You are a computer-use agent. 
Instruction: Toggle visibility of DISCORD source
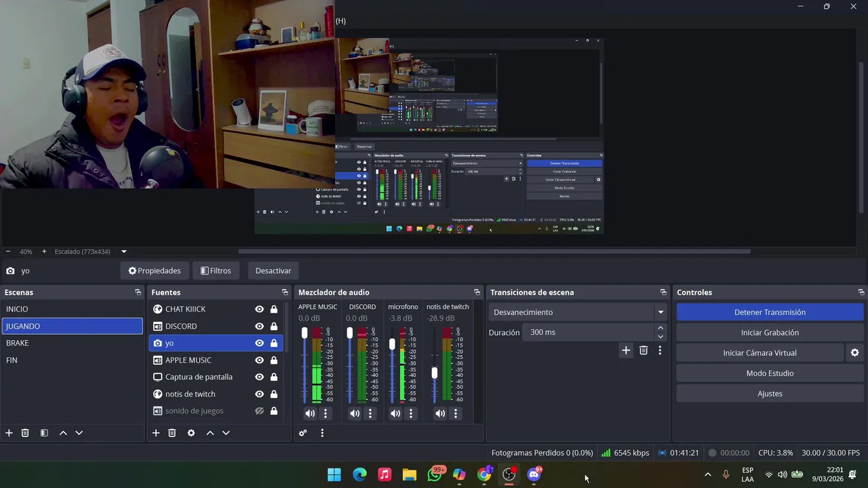(x=259, y=326)
